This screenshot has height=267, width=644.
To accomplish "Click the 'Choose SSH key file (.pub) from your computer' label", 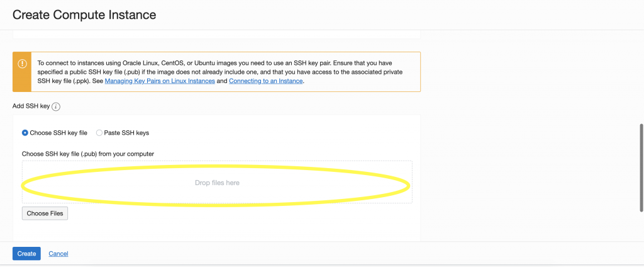I will point(88,154).
